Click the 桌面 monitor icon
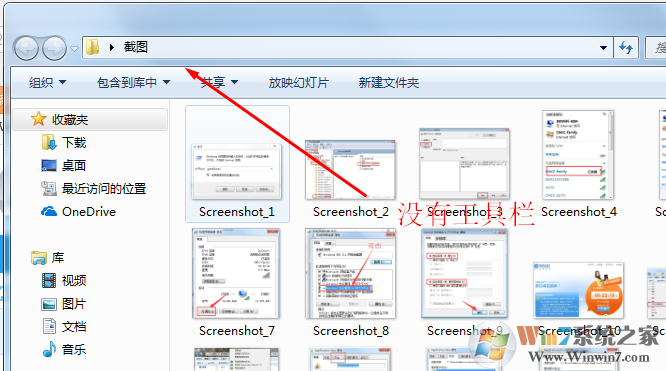The image size is (666, 371). [49, 165]
